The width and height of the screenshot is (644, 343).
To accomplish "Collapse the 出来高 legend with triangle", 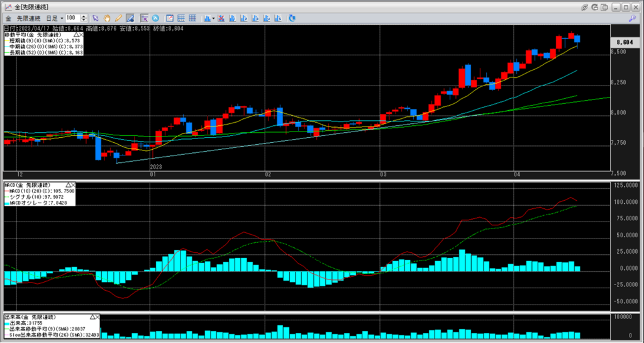I will click(92, 318).
